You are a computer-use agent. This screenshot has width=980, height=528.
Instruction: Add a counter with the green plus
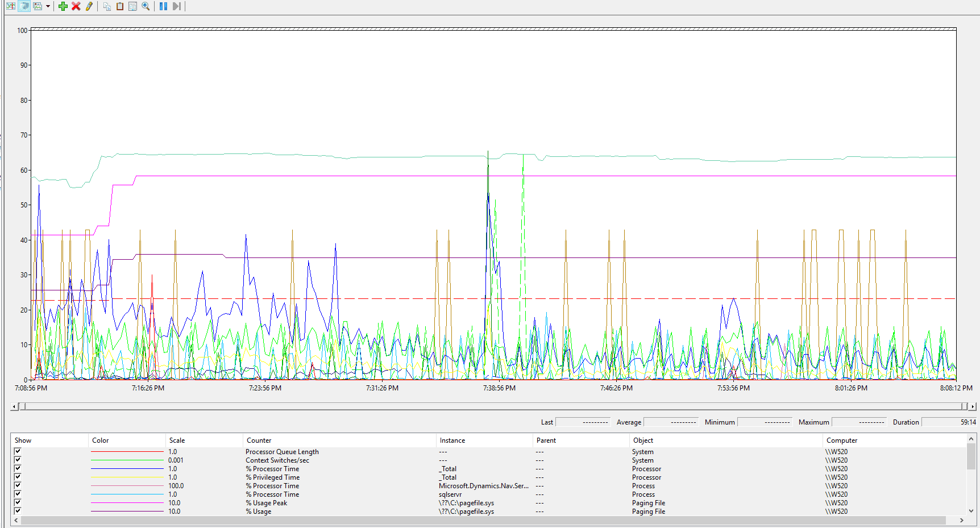click(x=63, y=6)
